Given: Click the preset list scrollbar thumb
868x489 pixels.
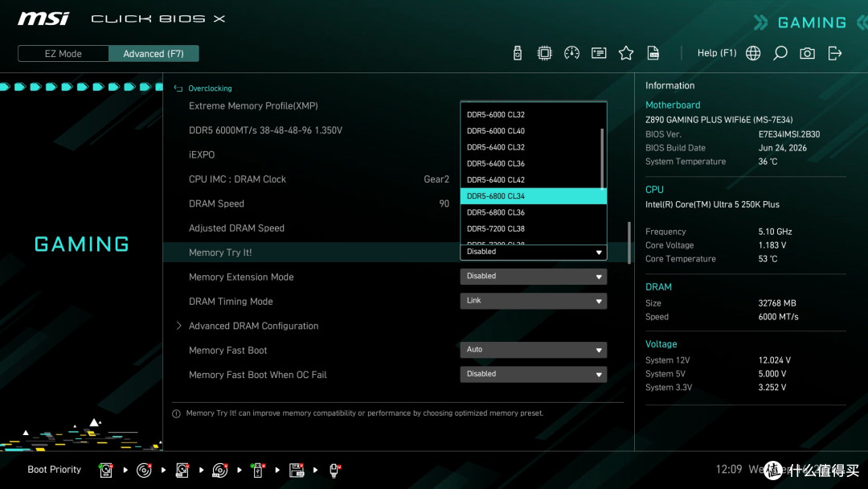Looking at the screenshot, I should click(602, 158).
